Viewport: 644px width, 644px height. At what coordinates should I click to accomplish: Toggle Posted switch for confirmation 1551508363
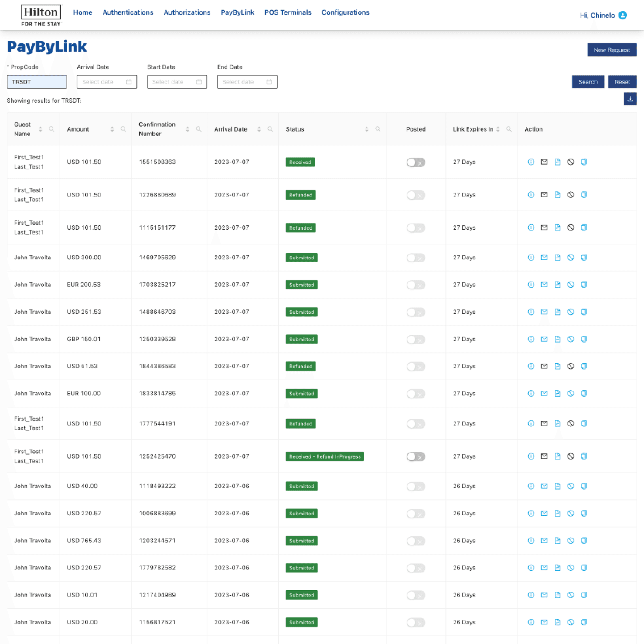pos(416,162)
